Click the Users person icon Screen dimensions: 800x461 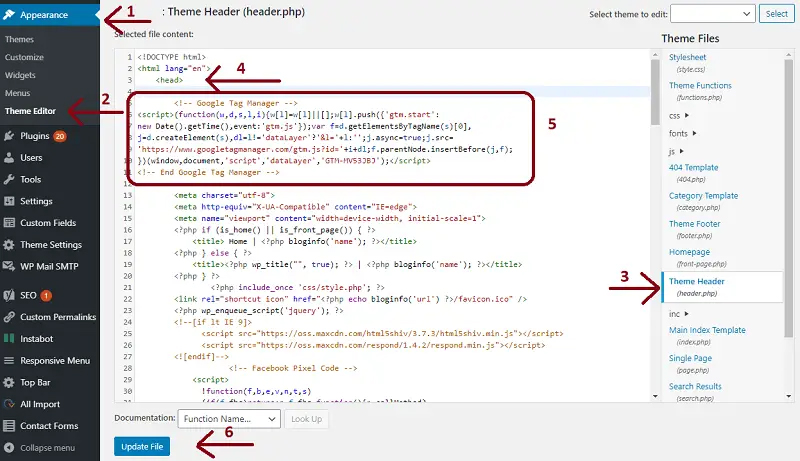(x=9, y=158)
